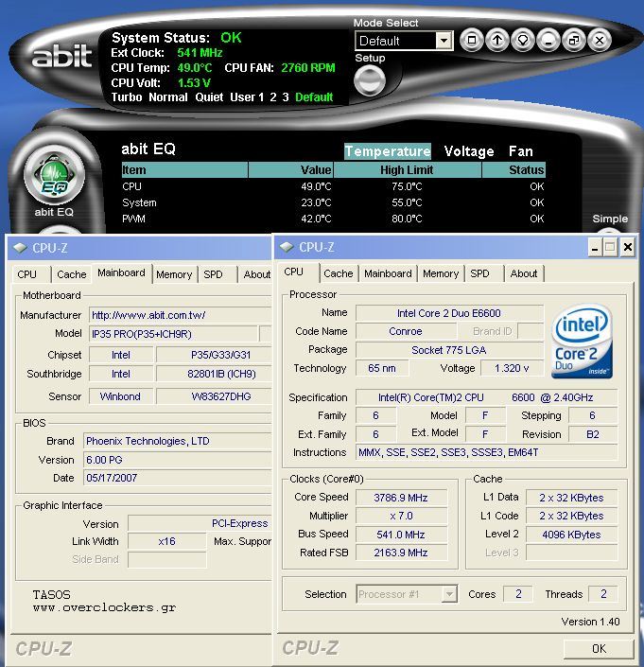Click the Multiplier value x 7.0

pyautogui.click(x=401, y=516)
